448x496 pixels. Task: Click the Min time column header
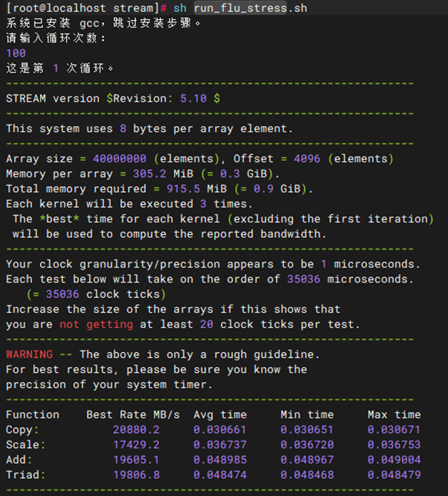[x=307, y=414]
